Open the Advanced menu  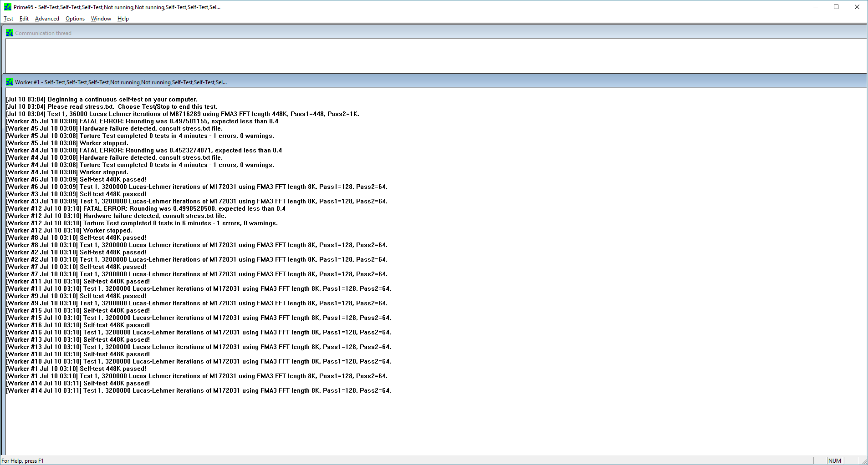47,19
